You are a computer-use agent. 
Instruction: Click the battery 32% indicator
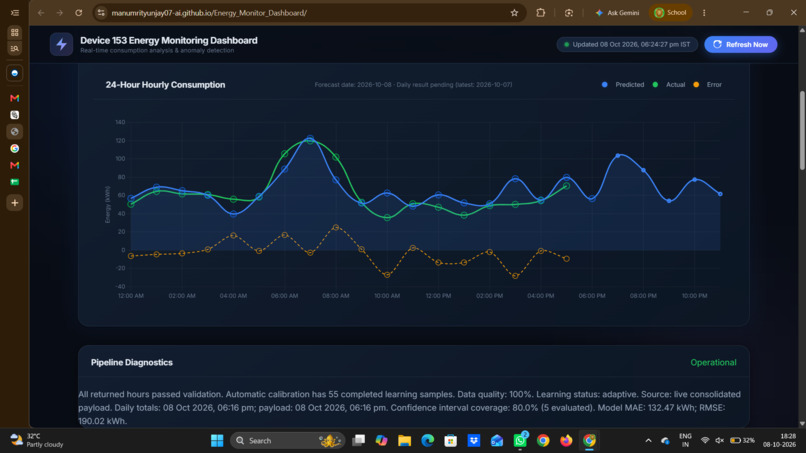pyautogui.click(x=742, y=441)
